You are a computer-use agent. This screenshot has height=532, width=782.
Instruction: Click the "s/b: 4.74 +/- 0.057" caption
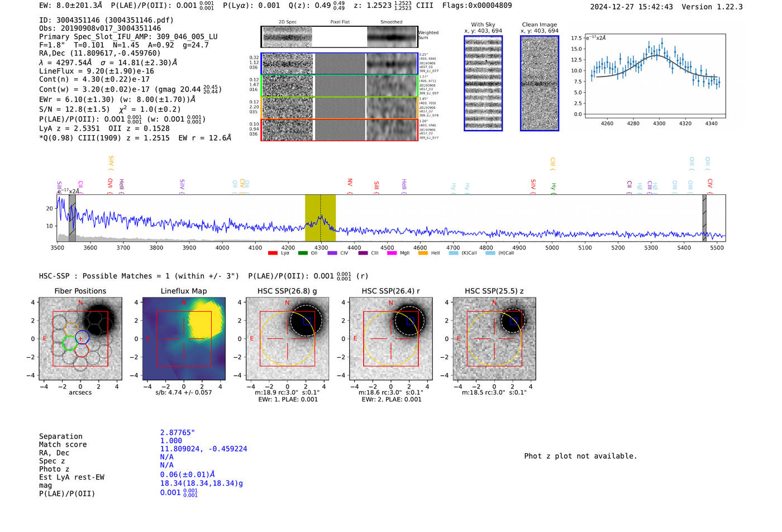[184, 392]
